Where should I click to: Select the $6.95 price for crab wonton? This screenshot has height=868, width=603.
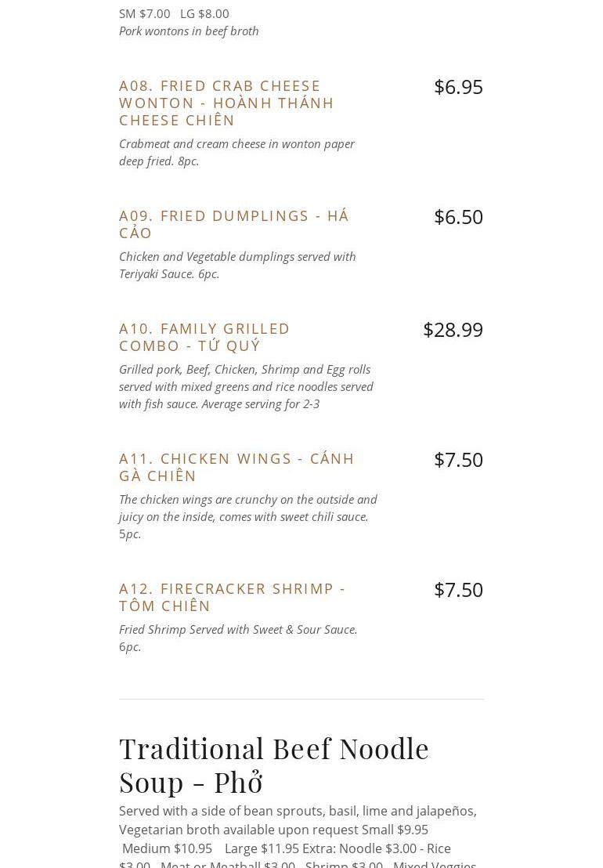pyautogui.click(x=458, y=87)
